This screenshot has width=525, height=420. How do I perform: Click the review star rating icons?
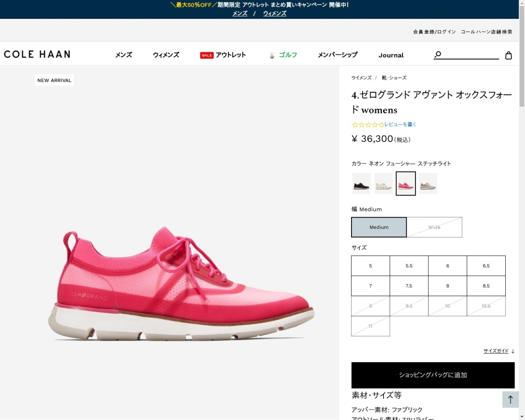368,125
